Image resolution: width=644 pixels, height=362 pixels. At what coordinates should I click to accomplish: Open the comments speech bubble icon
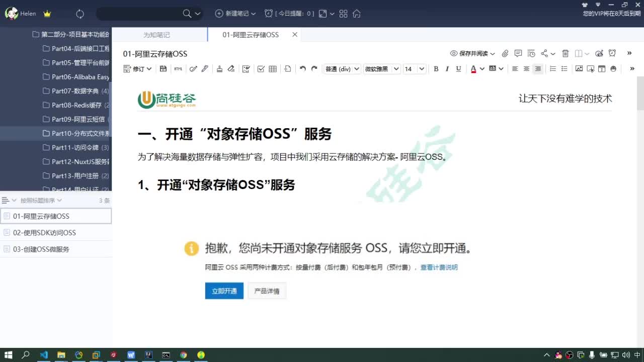click(x=518, y=53)
